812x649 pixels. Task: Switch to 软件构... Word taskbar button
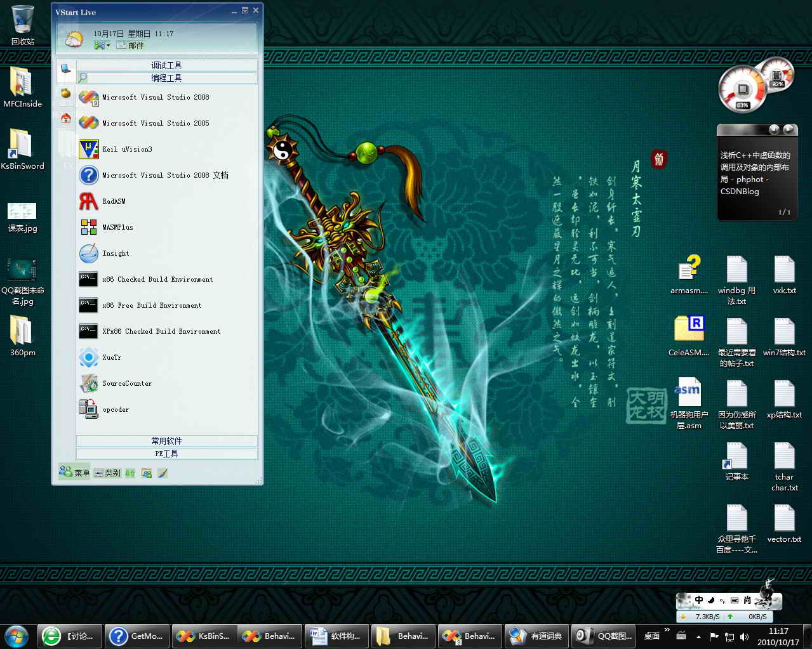[x=337, y=636]
